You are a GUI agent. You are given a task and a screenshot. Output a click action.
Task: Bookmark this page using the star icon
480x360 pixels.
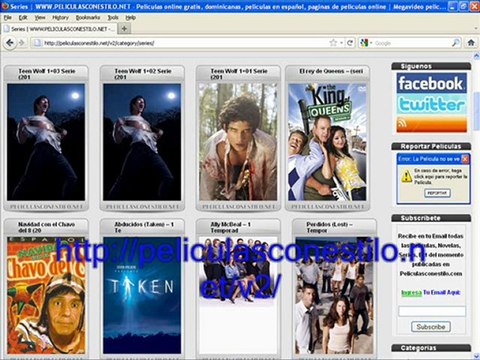click(333, 43)
